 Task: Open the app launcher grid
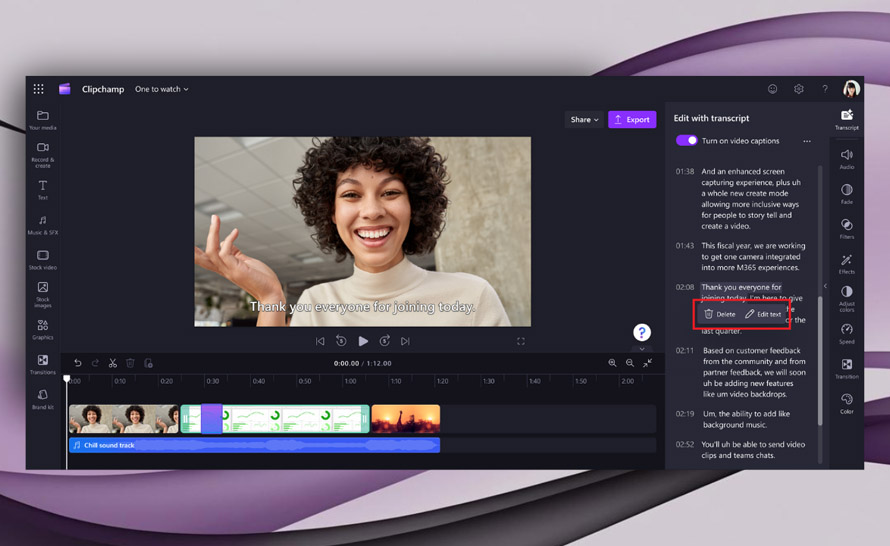39,89
